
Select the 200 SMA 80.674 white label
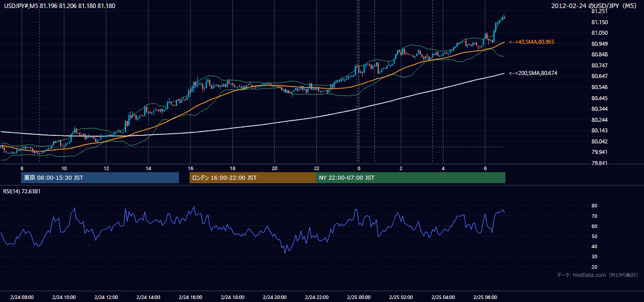(533, 73)
